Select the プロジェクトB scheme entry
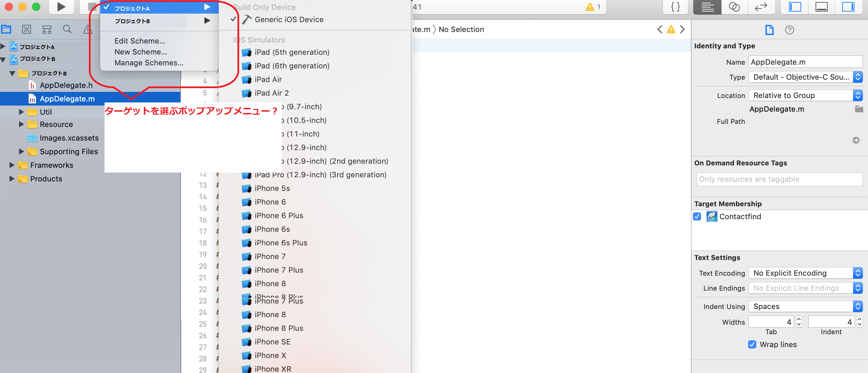 pos(159,21)
